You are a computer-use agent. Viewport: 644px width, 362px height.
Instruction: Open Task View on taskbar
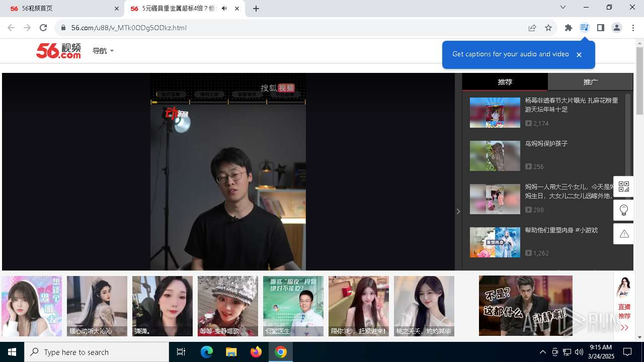181,352
